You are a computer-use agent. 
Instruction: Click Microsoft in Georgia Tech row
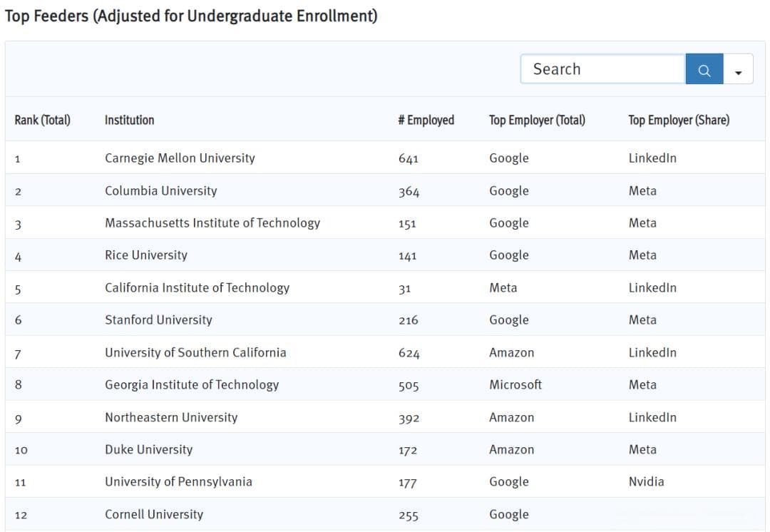pos(515,385)
